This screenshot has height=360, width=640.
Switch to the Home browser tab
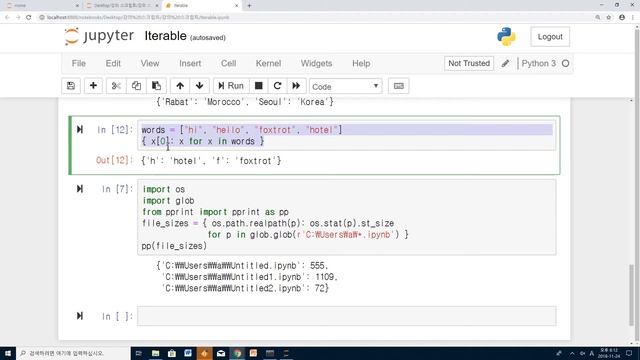click(41, 6)
